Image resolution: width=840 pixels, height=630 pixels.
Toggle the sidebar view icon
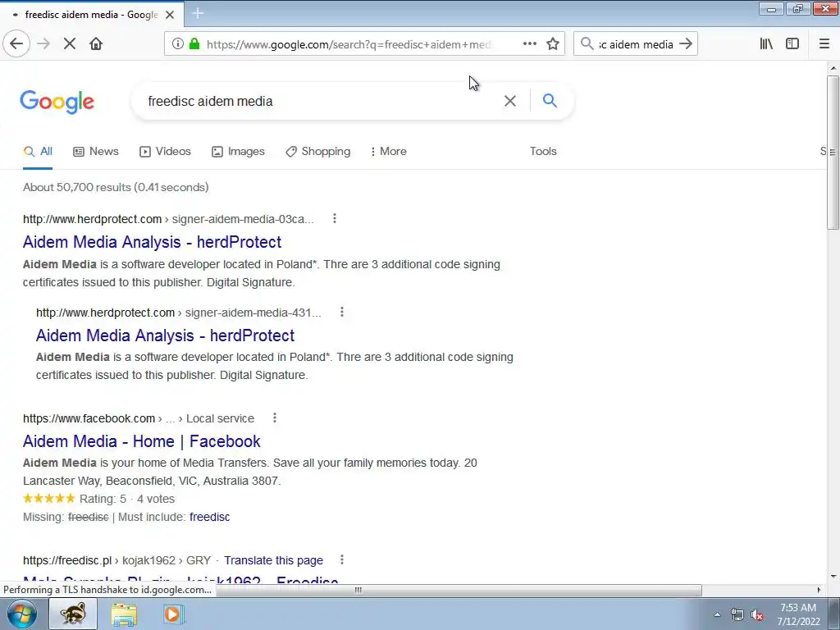792,44
